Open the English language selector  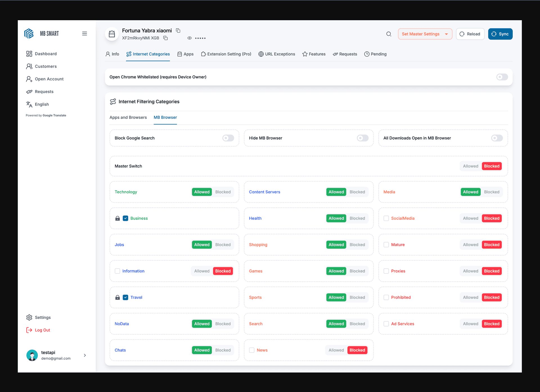[x=42, y=104]
